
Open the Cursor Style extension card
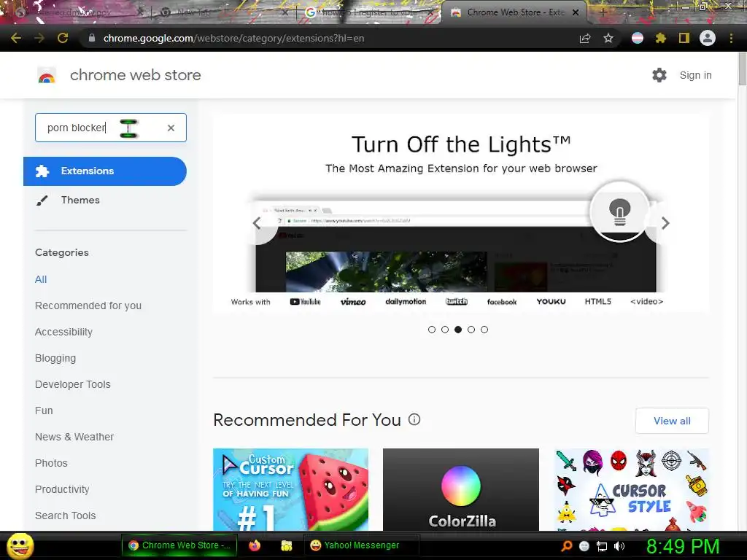click(x=631, y=489)
